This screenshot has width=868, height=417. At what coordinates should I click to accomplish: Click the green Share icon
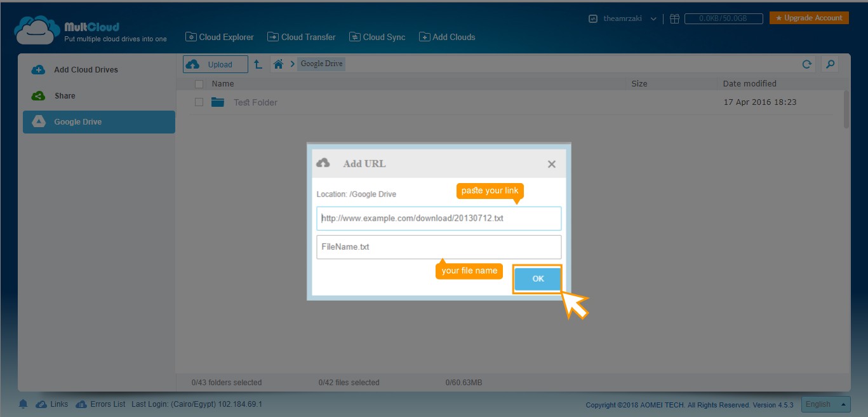38,96
